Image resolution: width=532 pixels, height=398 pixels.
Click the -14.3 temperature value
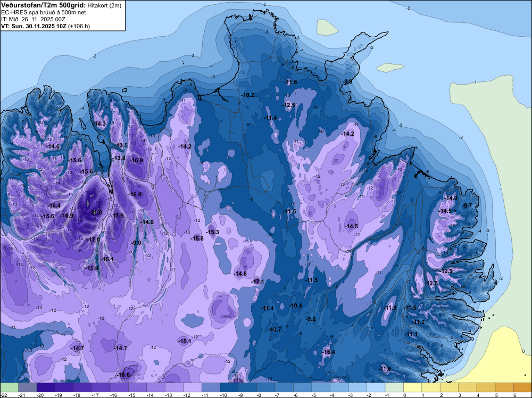click(x=100, y=124)
